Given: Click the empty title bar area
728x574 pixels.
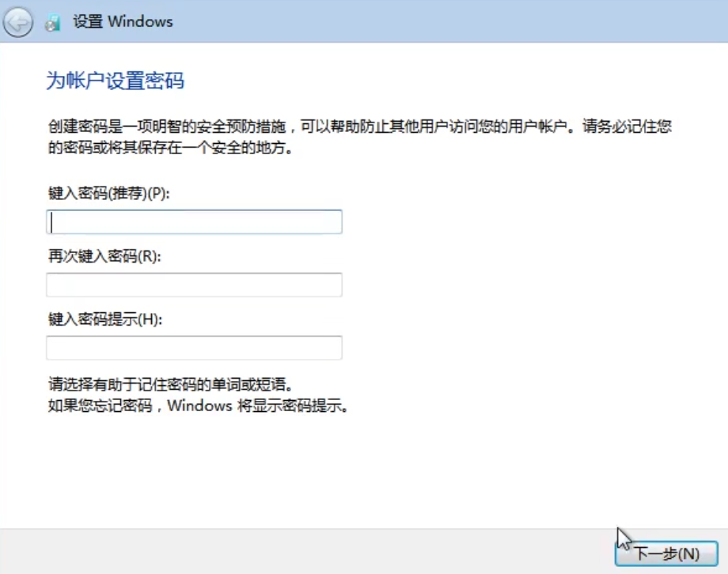Looking at the screenshot, I should tap(396, 21).
